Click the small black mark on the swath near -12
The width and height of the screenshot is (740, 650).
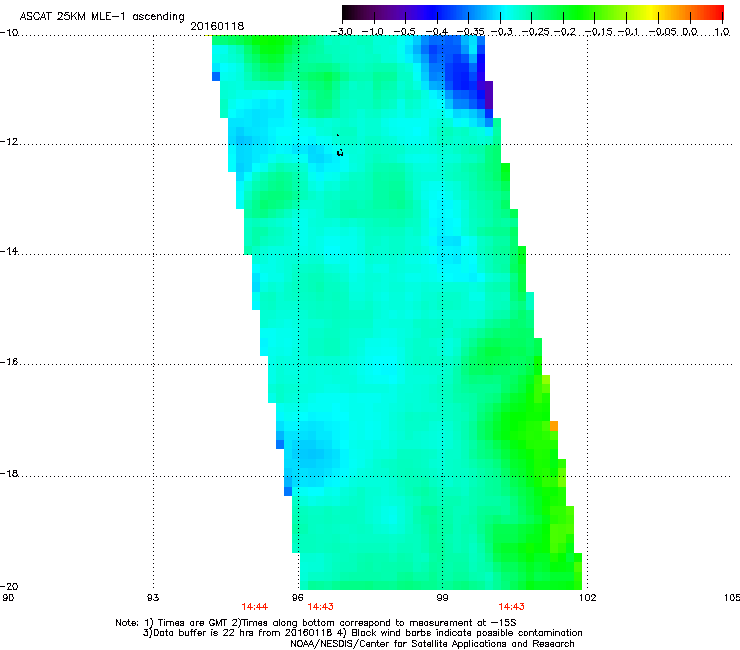point(340,152)
